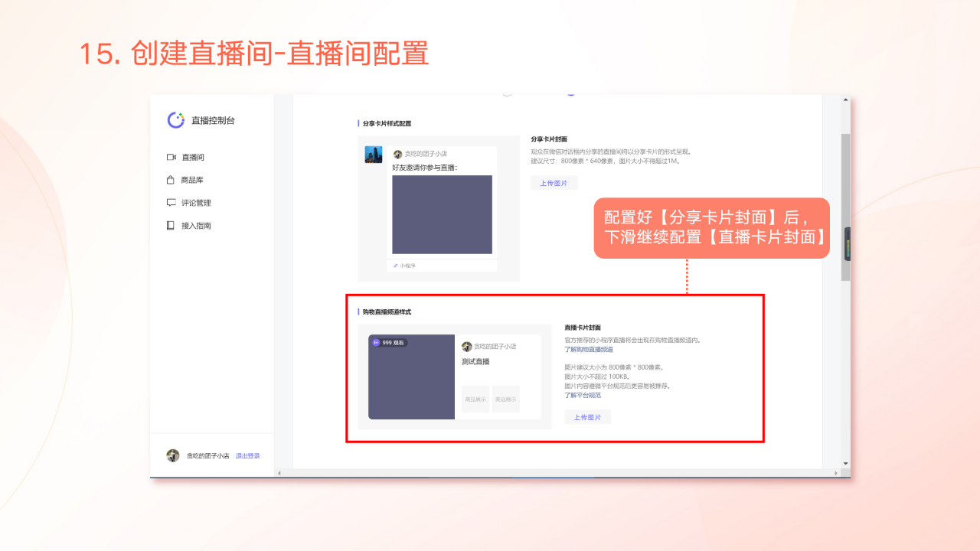The image size is (980, 551).
Task: Click 上传图片 under 分享卡片封面
Action: tap(554, 183)
